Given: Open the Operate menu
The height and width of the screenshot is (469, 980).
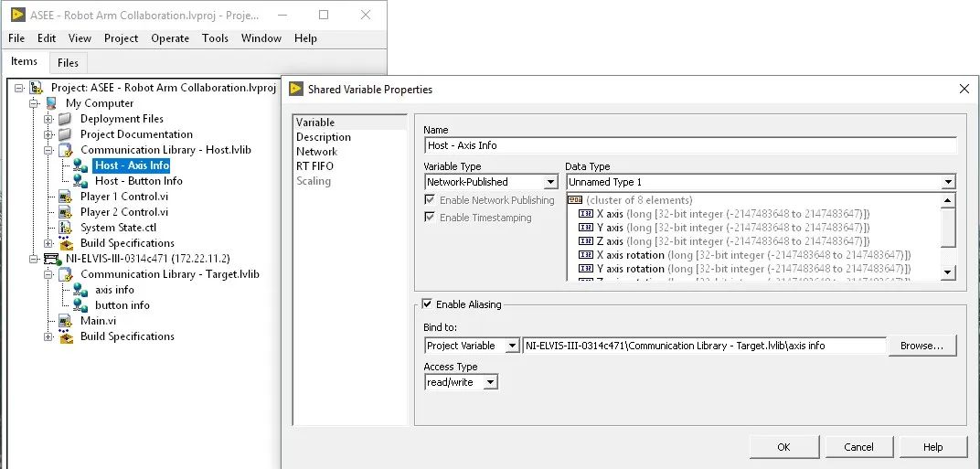Looking at the screenshot, I should click(170, 38).
